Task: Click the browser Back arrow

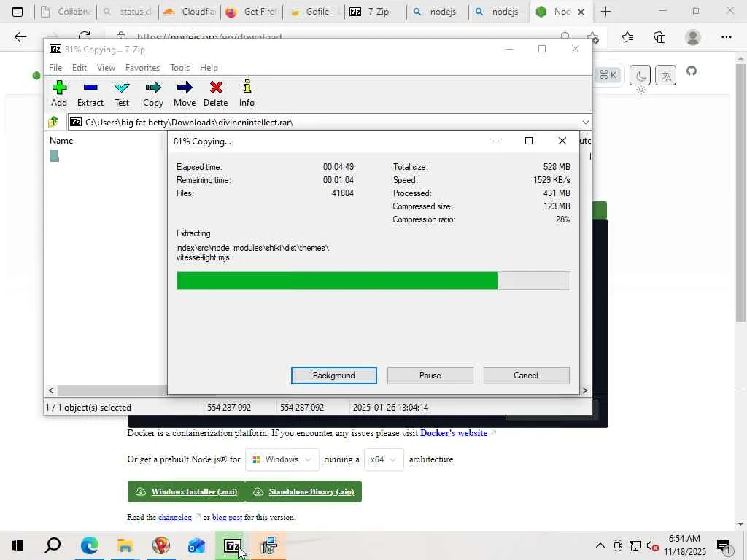Action: (x=20, y=37)
